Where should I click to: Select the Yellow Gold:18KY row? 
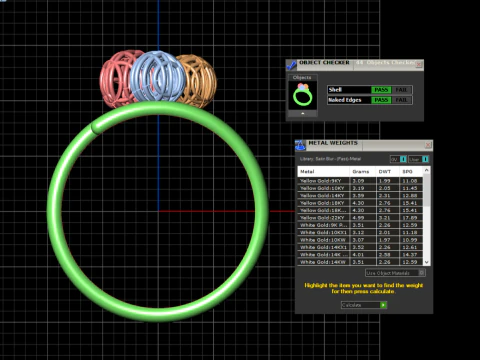360,203
